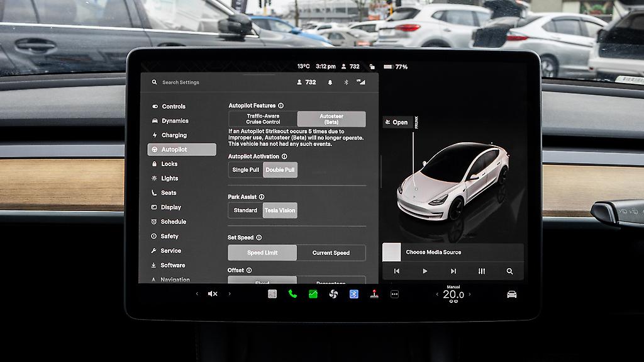Show info for Autopilot Activation

pyautogui.click(x=284, y=156)
